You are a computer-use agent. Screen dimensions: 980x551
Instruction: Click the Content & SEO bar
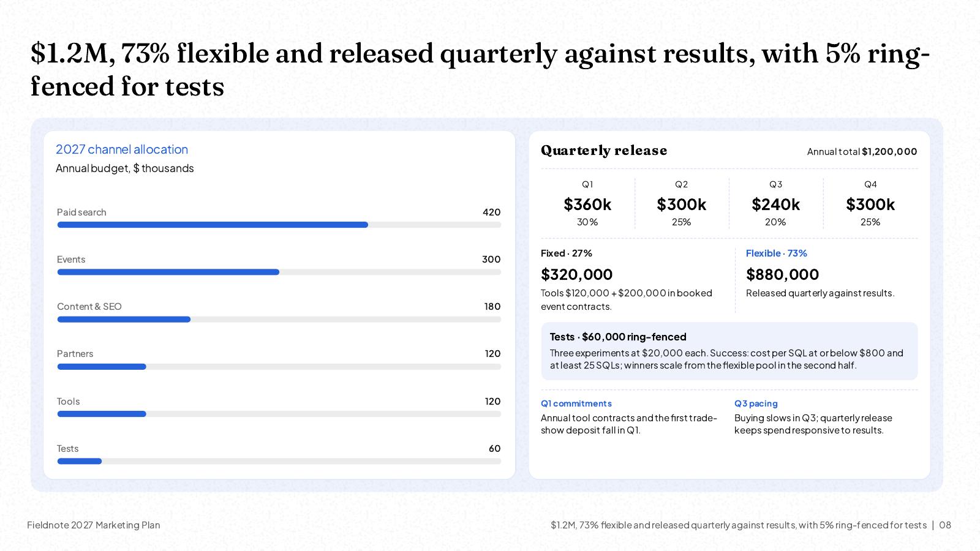click(x=279, y=319)
